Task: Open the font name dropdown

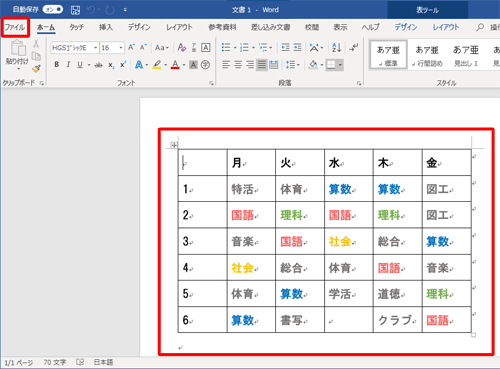Action: point(95,48)
